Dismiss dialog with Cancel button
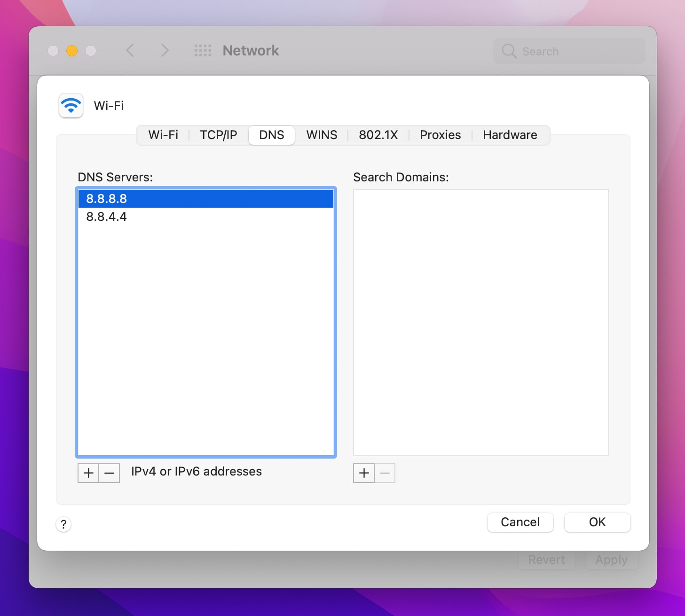Screen dimensions: 685x616 point(520,522)
